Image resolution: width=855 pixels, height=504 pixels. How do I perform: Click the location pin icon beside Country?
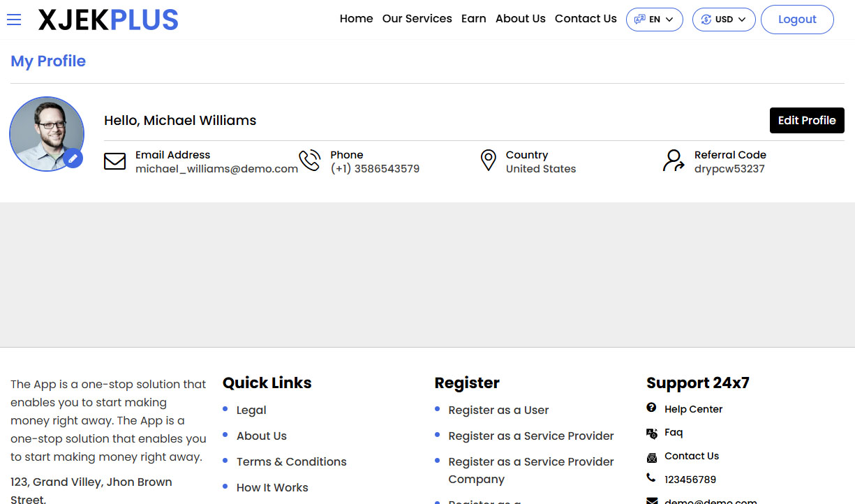coord(489,160)
